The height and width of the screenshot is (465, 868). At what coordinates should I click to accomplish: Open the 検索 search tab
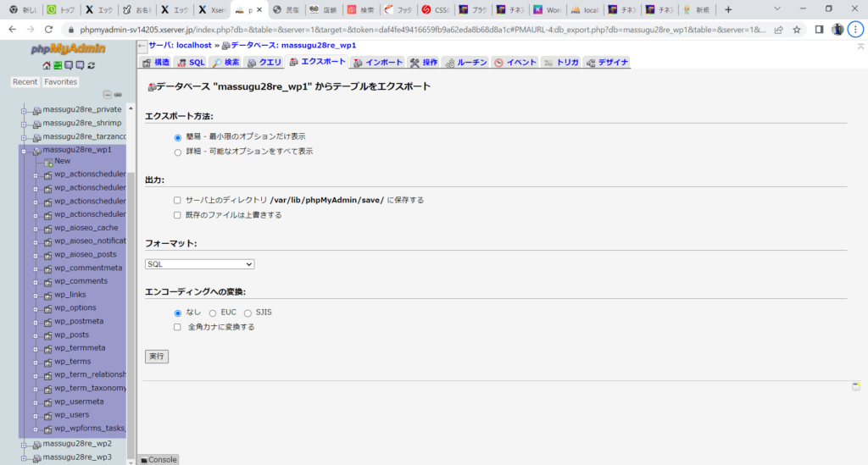225,63
